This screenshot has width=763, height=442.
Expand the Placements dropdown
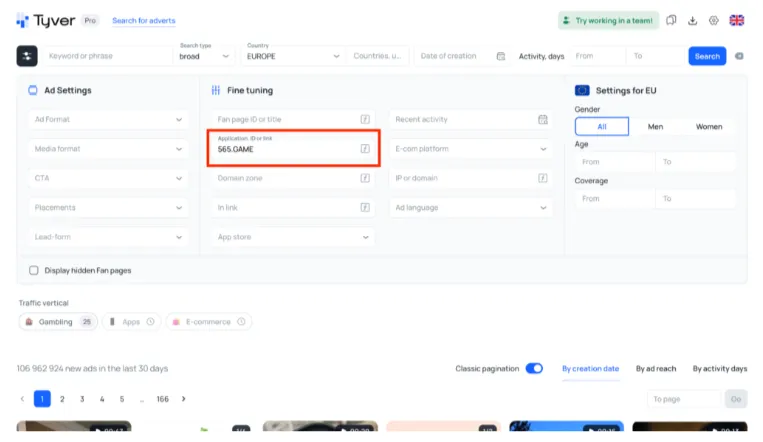point(108,207)
